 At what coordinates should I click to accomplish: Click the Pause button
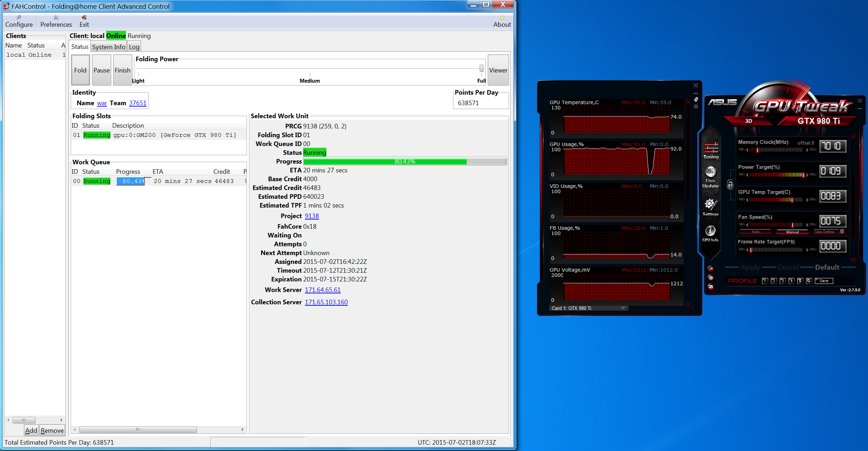102,70
